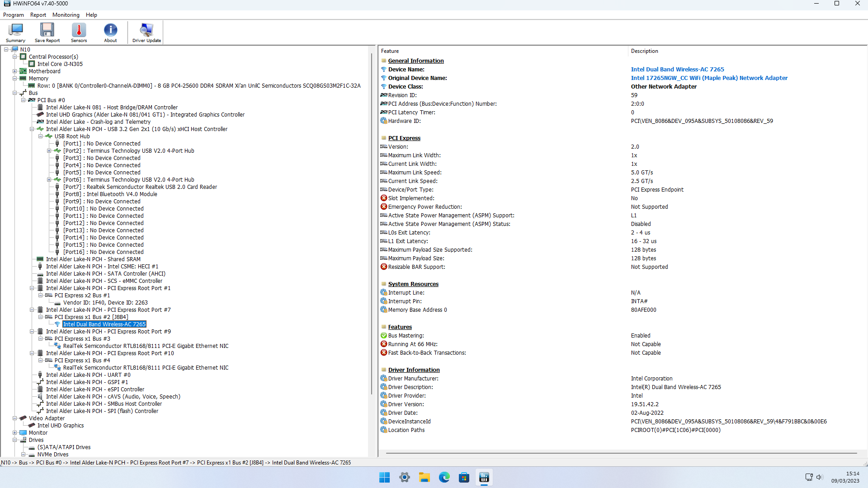Collapse the Memory tree node

[15, 79]
